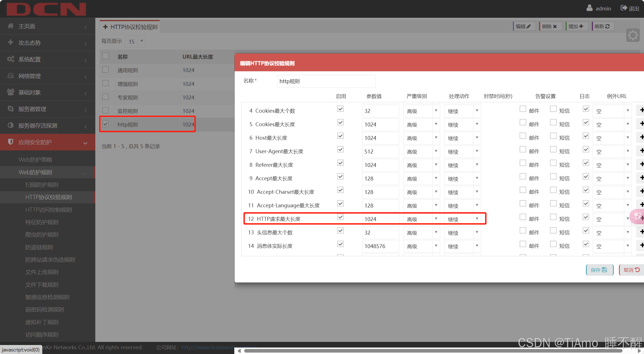644x354 pixels.
Task: Click the plus icon beside 攻击态势
Action: coord(10,42)
